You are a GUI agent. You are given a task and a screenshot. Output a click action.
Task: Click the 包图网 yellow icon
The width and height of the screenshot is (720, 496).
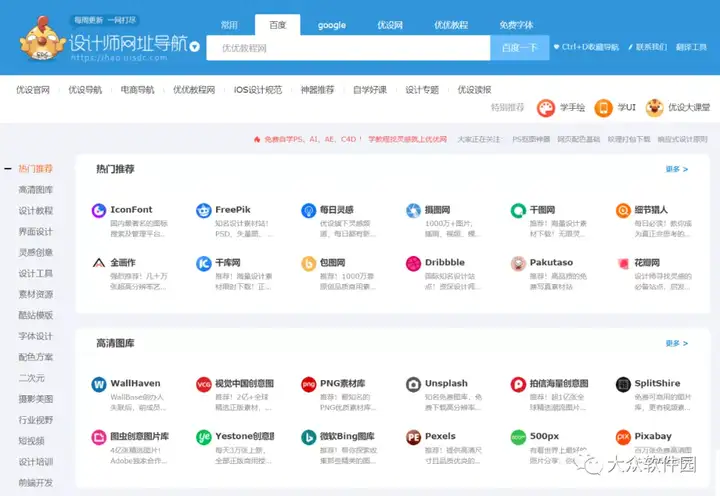[x=309, y=263]
